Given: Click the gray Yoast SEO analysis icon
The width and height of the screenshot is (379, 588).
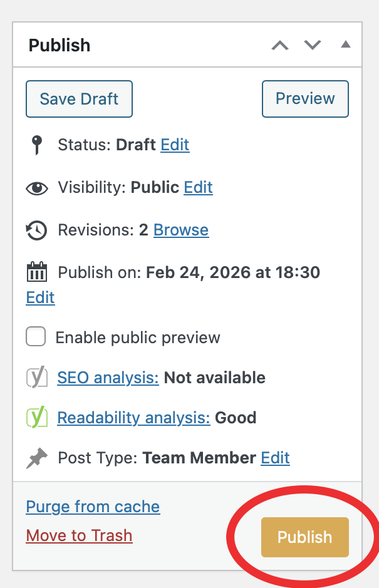Looking at the screenshot, I should (37, 377).
